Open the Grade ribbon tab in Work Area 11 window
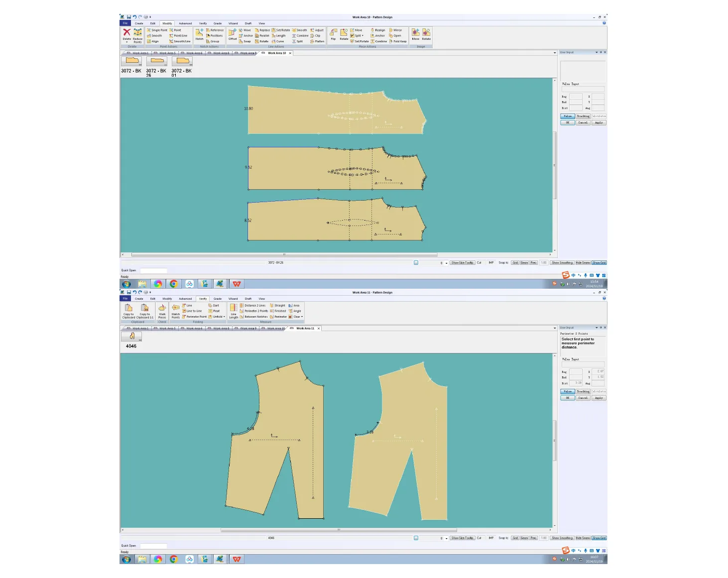This screenshot has width=728, height=578. pos(218,299)
